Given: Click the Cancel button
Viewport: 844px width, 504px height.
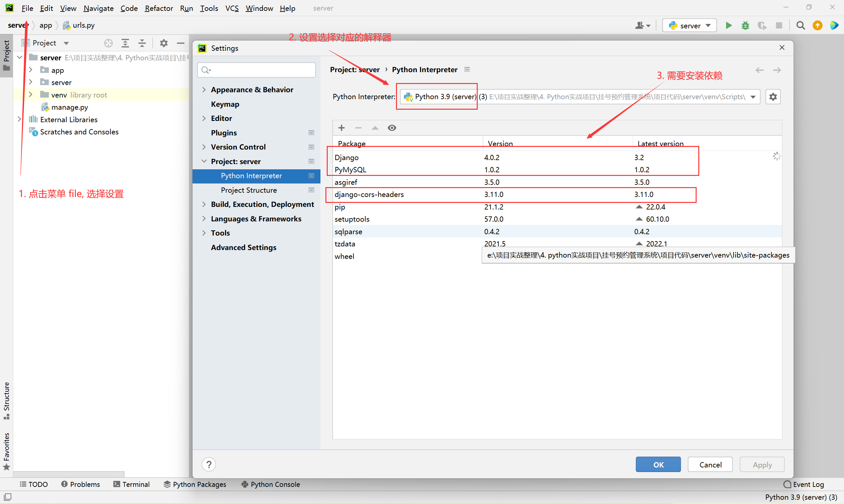Looking at the screenshot, I should 710,464.
